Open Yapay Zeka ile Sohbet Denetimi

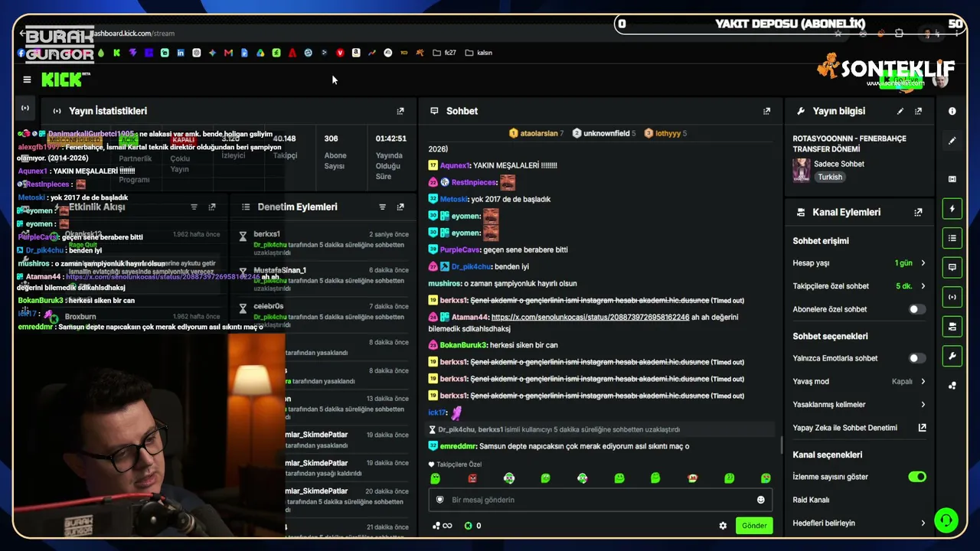[859, 428]
